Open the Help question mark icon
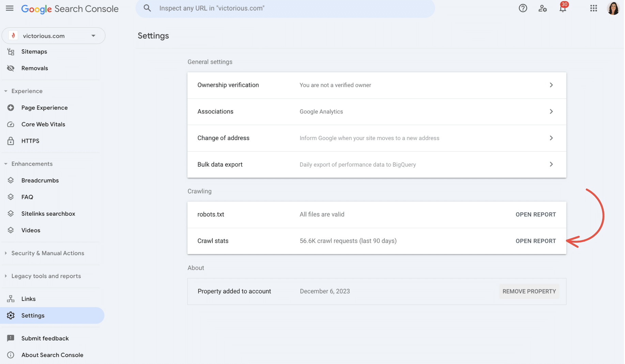Viewport: 625px width, 364px height. 523,8
